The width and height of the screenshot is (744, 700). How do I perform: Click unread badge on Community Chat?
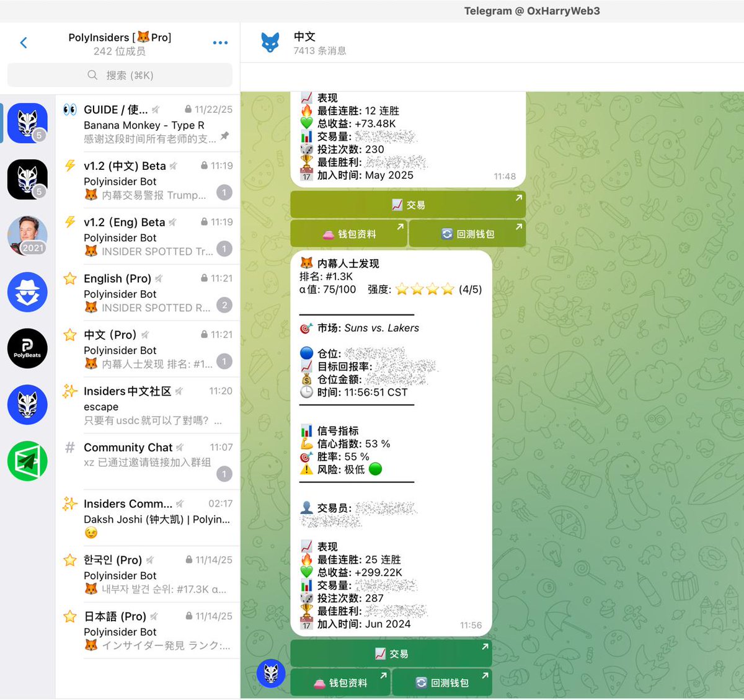pos(224,474)
